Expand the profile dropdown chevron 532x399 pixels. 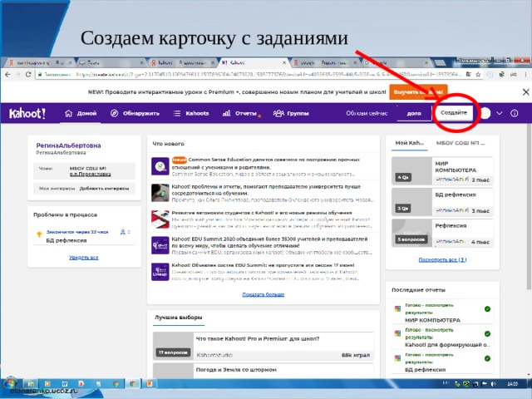click(x=500, y=113)
